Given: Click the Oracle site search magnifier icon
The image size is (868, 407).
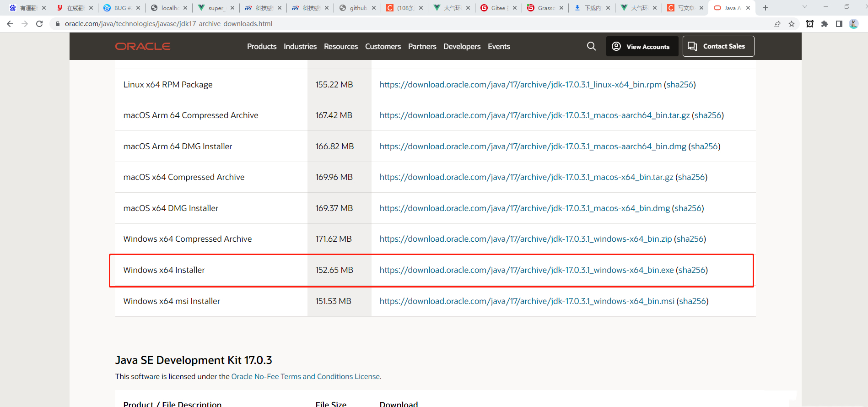Looking at the screenshot, I should tap(591, 46).
